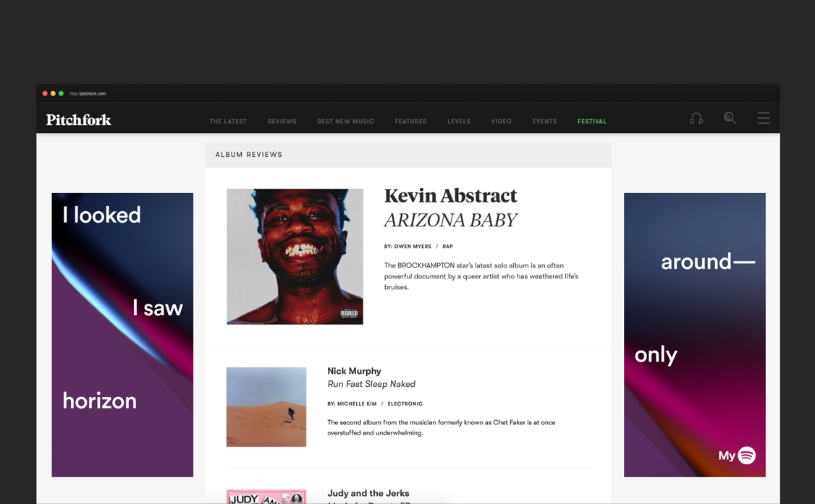815x504 pixels.
Task: Click the pitchfork.com address bar URL
Action: 88,94
